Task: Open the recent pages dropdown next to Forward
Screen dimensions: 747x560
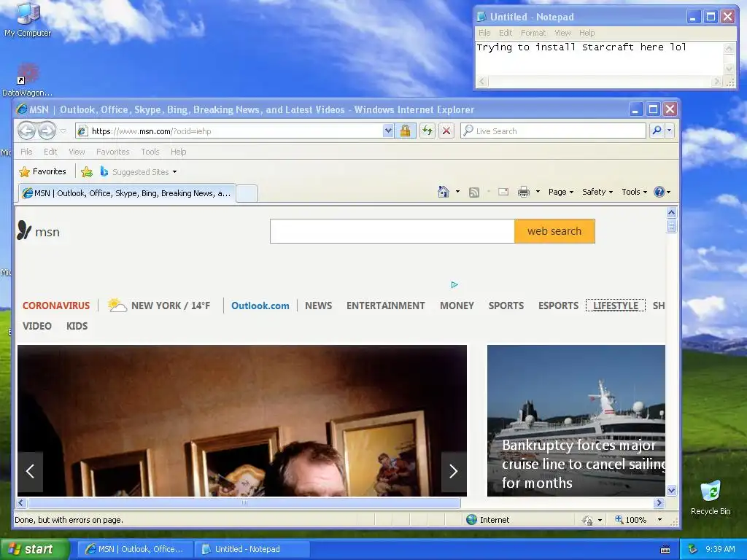Action: [x=63, y=131]
